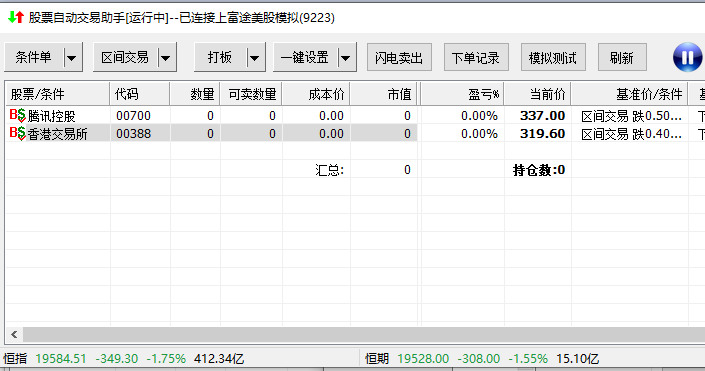Click 恒指 percent -1.75%

[166, 358]
